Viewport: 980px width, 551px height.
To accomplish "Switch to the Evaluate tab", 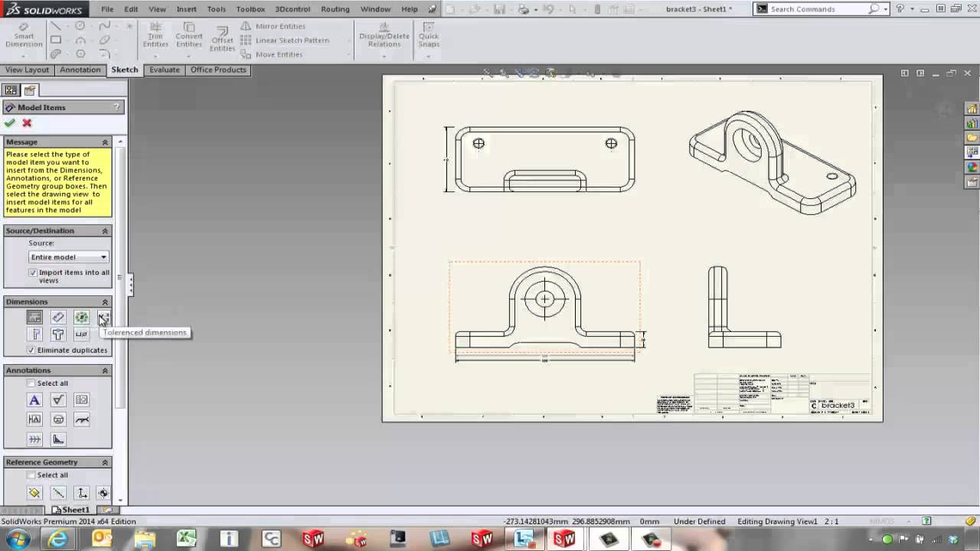I will (x=164, y=70).
